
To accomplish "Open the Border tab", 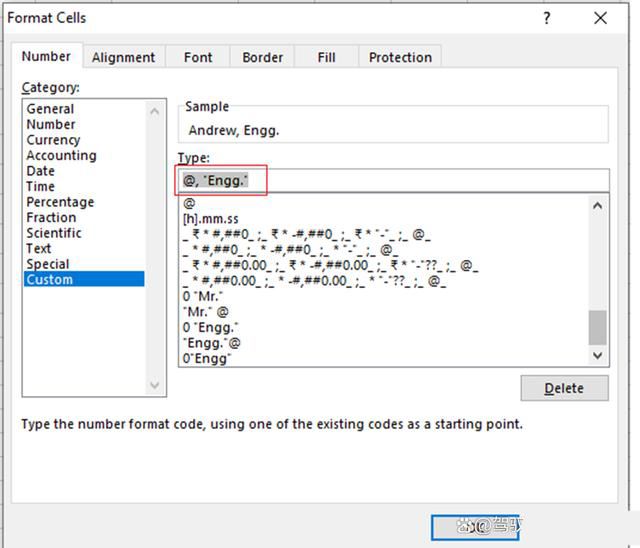I will pos(262,57).
